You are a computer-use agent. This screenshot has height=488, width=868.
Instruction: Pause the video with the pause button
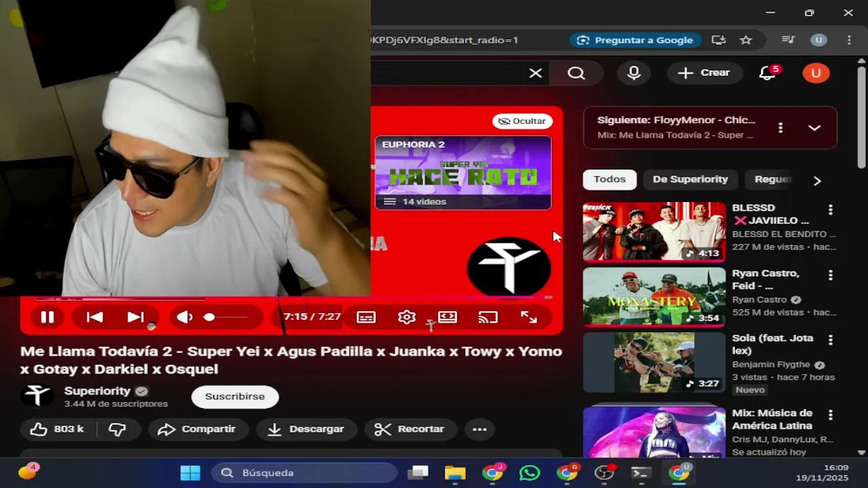(x=47, y=317)
